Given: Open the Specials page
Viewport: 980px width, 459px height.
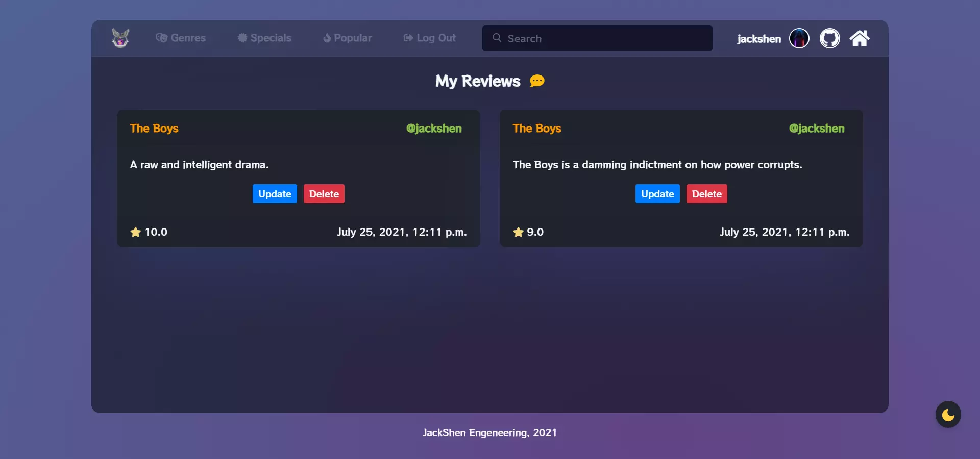Looking at the screenshot, I should pos(264,38).
